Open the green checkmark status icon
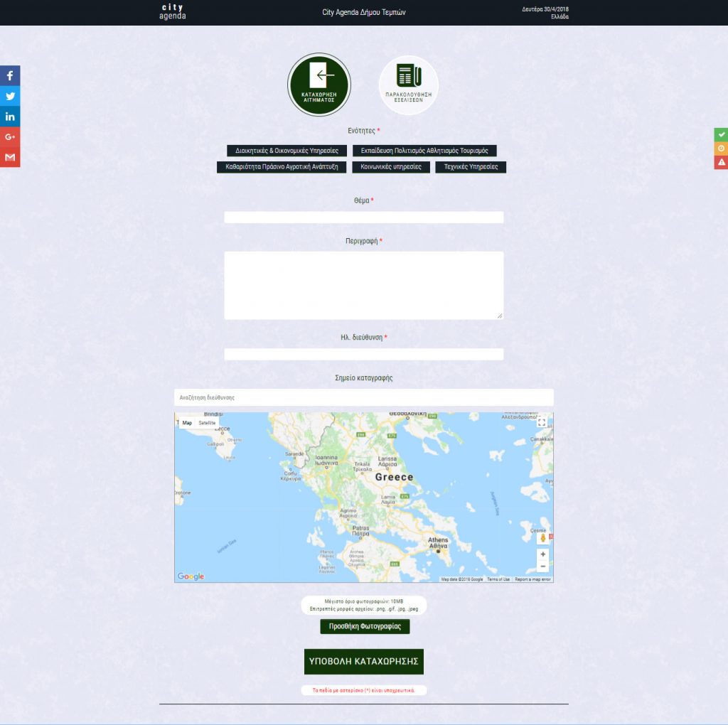This screenshot has width=728, height=725. click(721, 134)
